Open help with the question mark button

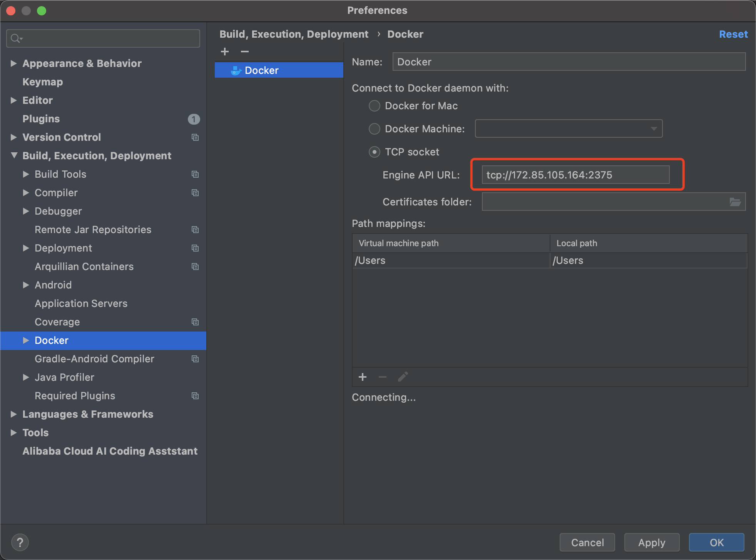point(20,543)
